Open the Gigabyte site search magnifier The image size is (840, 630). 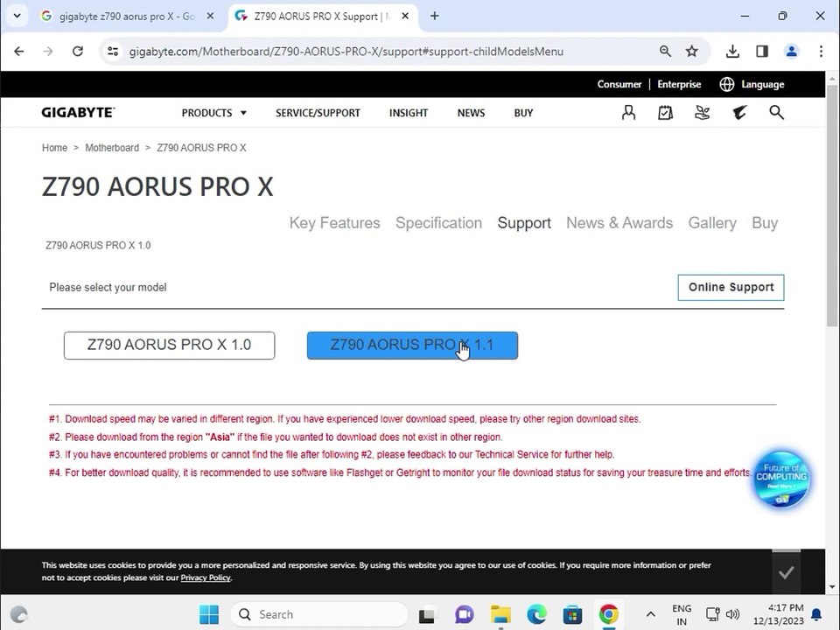tap(776, 113)
